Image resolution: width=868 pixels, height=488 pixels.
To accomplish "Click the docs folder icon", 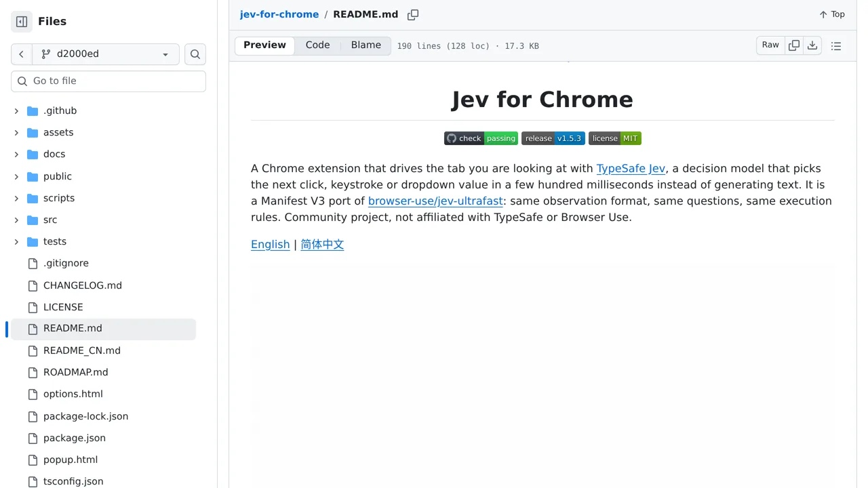I will pyautogui.click(x=33, y=155).
